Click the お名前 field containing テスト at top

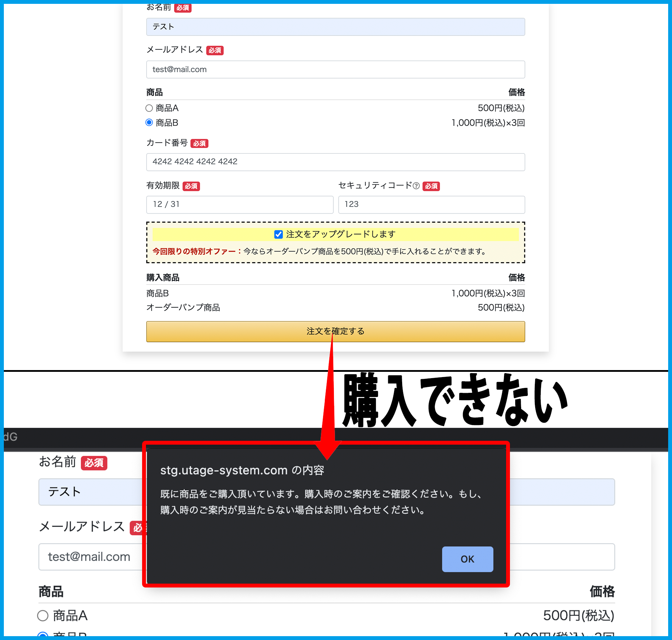[335, 27]
